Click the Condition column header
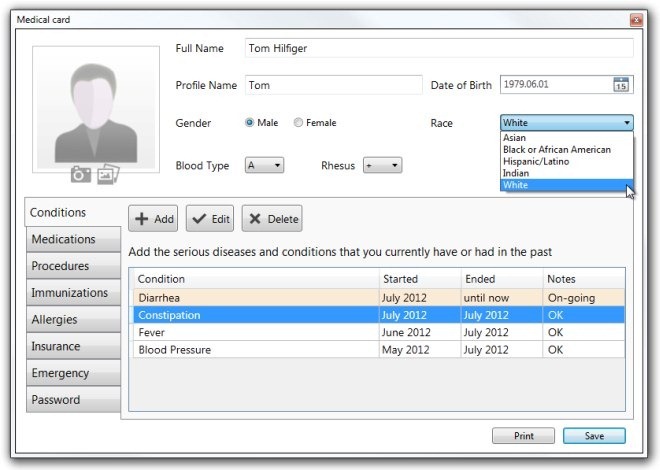The image size is (660, 470). pyautogui.click(x=256, y=279)
